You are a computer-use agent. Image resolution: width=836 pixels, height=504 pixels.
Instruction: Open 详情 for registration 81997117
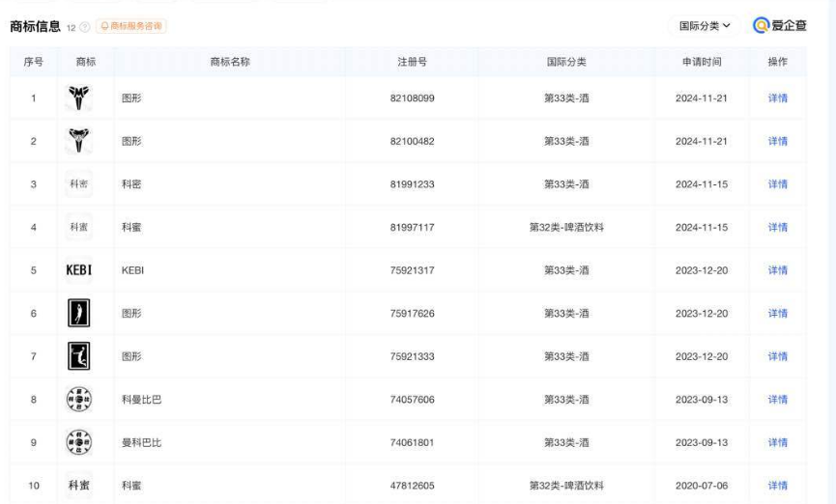coord(777,228)
